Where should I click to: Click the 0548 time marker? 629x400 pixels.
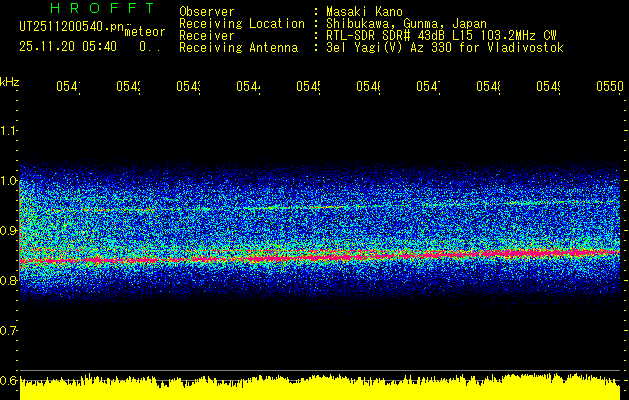coord(489,87)
